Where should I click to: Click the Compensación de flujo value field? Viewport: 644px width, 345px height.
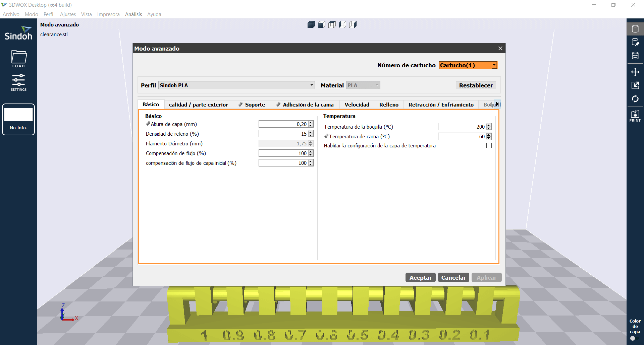tap(283, 153)
